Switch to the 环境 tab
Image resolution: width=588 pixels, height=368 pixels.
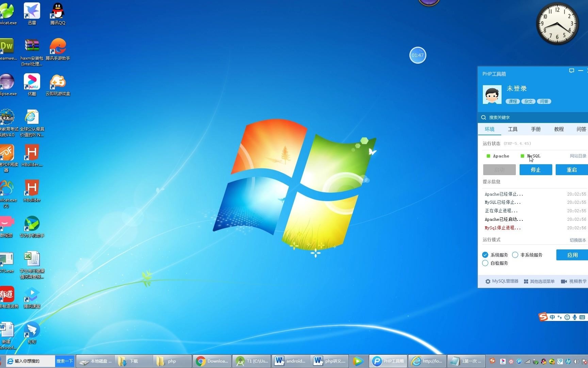coord(490,129)
